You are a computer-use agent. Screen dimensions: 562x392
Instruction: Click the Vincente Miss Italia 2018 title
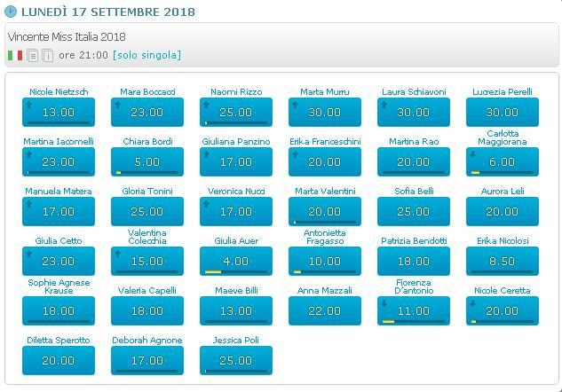coord(67,37)
